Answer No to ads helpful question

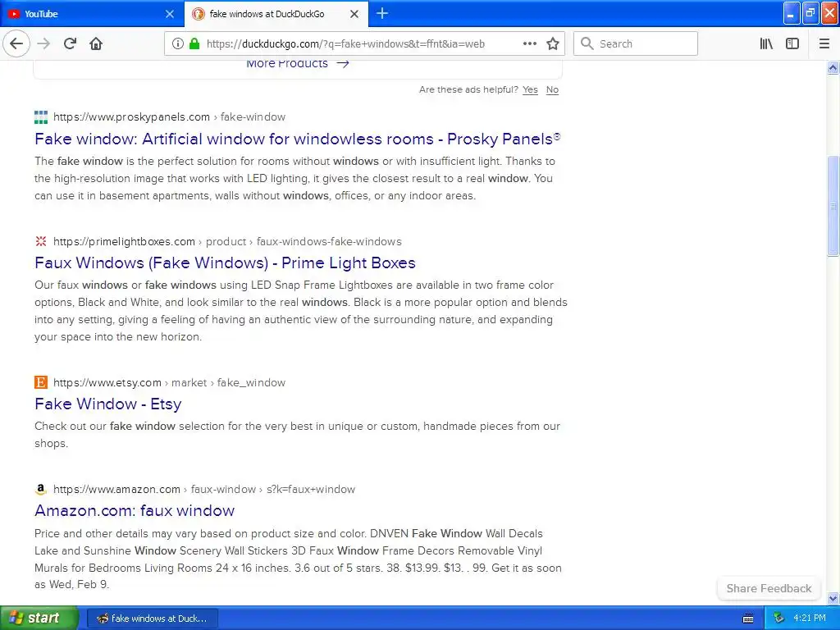552,89
